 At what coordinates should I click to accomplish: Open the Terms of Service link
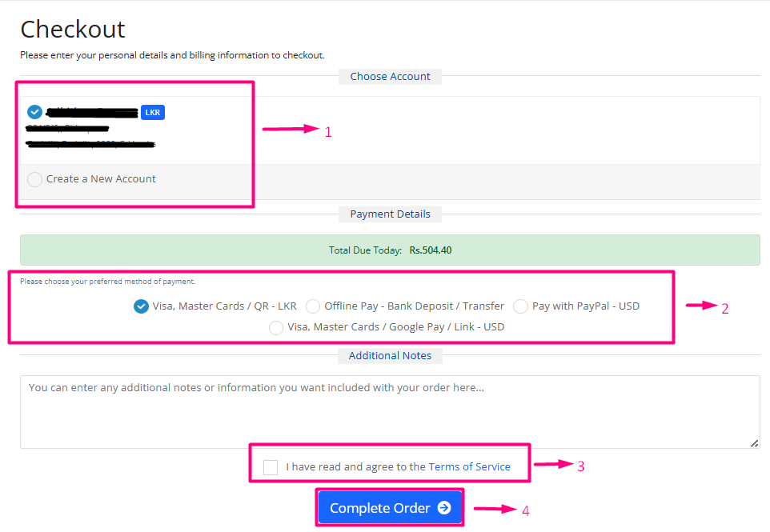(x=469, y=467)
